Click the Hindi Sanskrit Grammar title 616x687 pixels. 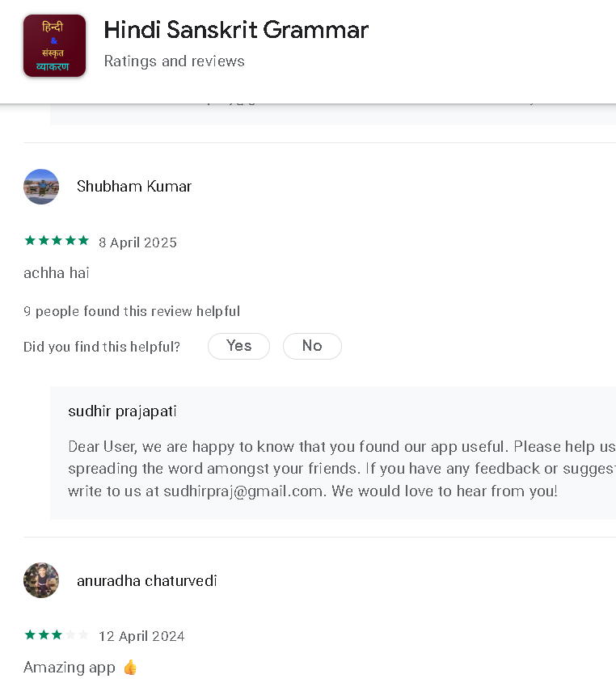(236, 30)
